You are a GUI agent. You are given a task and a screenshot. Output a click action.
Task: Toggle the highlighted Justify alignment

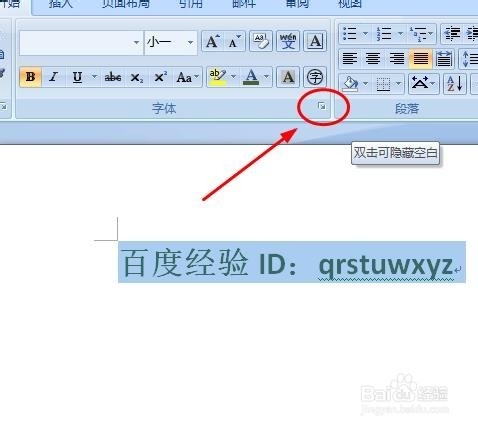click(420, 59)
